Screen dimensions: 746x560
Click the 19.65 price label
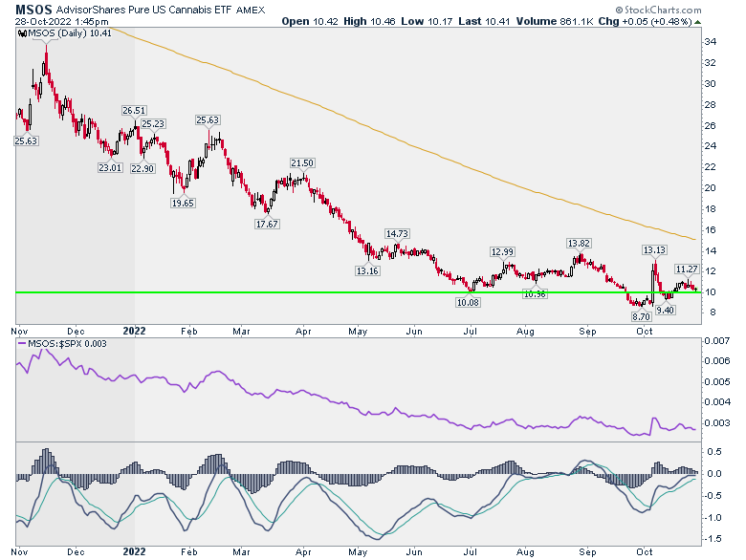(x=184, y=203)
